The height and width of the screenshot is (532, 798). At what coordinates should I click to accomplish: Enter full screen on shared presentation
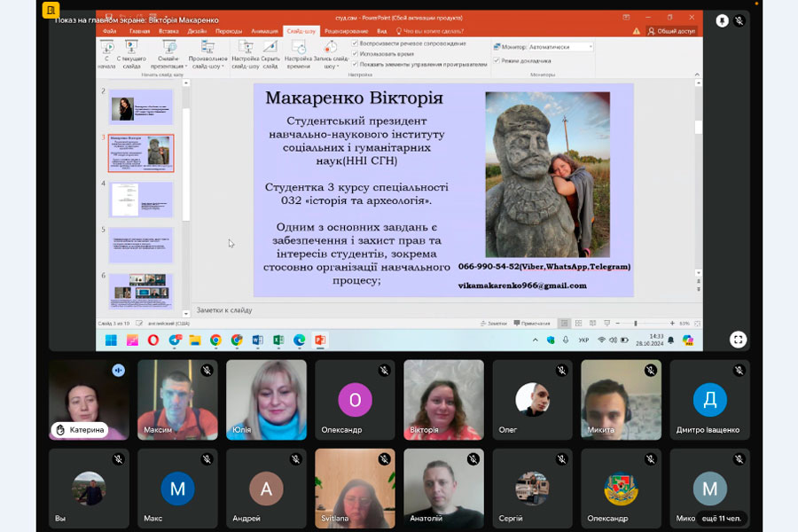738,339
